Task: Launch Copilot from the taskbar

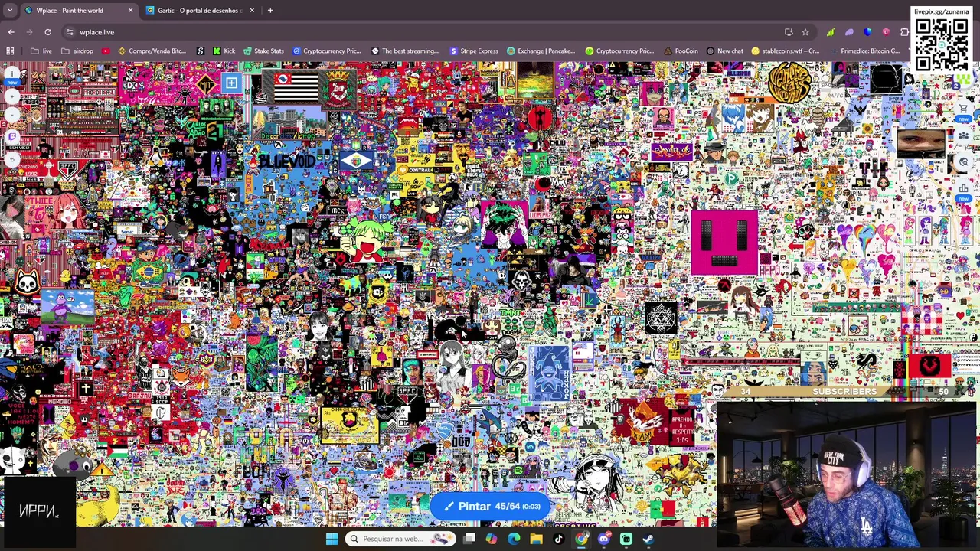Action: click(x=492, y=539)
